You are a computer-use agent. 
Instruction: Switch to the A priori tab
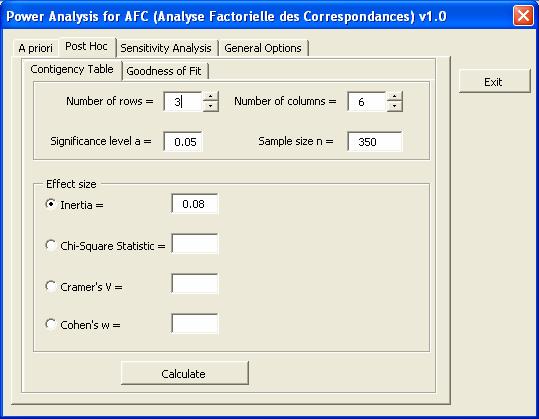(35, 48)
